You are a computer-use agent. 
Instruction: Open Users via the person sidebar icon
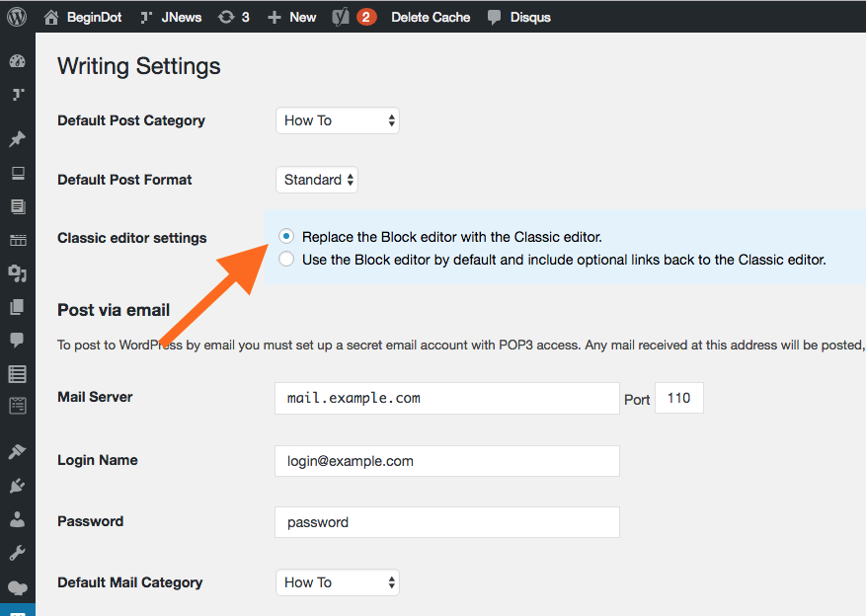pyautogui.click(x=17, y=519)
